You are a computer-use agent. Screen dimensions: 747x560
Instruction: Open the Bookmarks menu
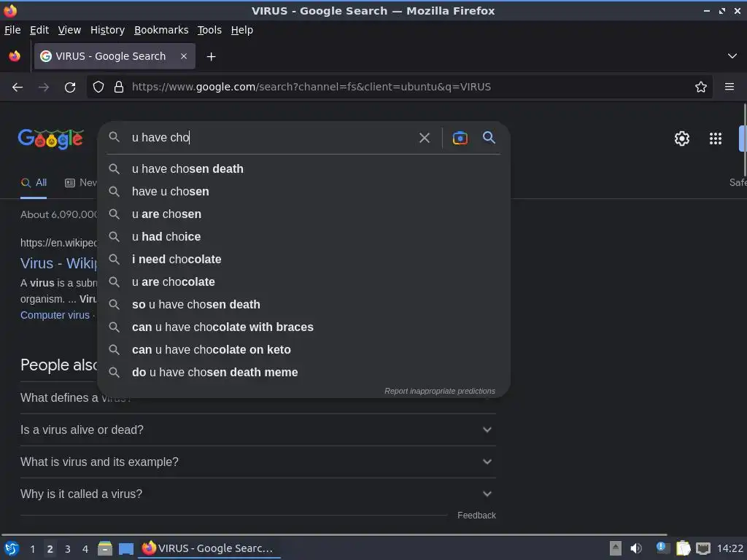[x=161, y=30]
